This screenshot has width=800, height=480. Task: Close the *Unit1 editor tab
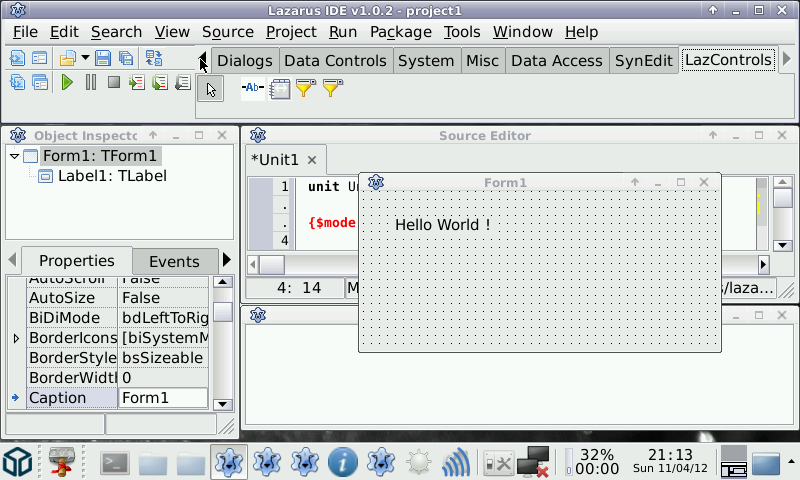(x=312, y=160)
